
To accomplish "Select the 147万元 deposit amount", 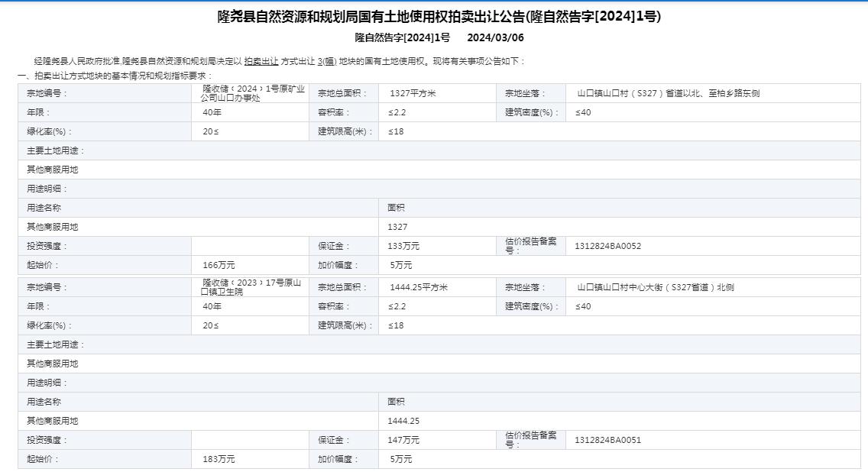I will (x=403, y=440).
